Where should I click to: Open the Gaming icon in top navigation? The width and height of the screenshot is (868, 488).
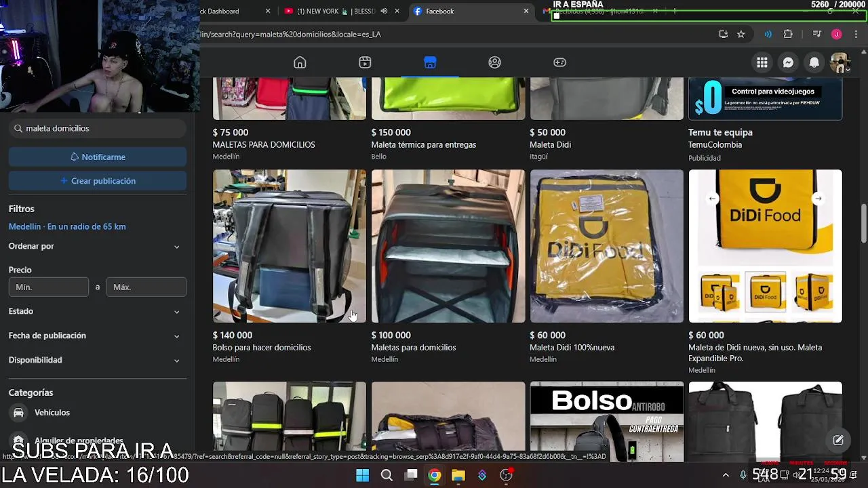pyautogui.click(x=559, y=62)
